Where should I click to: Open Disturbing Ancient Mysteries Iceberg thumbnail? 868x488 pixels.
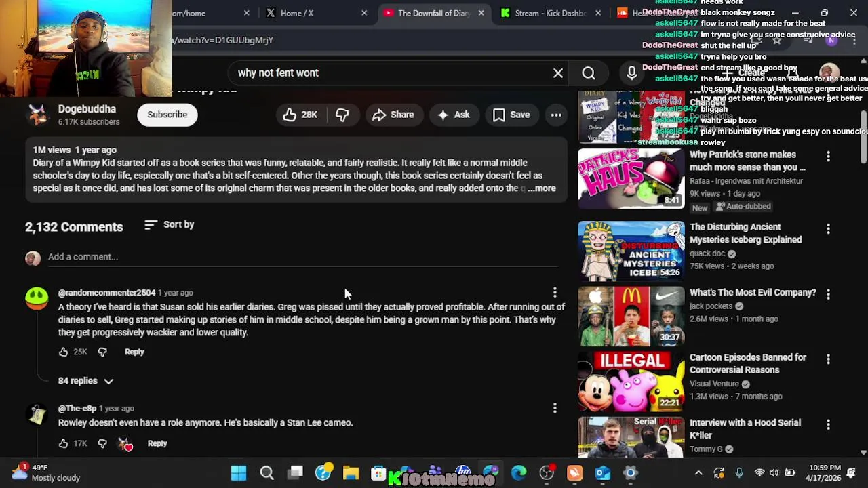631,251
